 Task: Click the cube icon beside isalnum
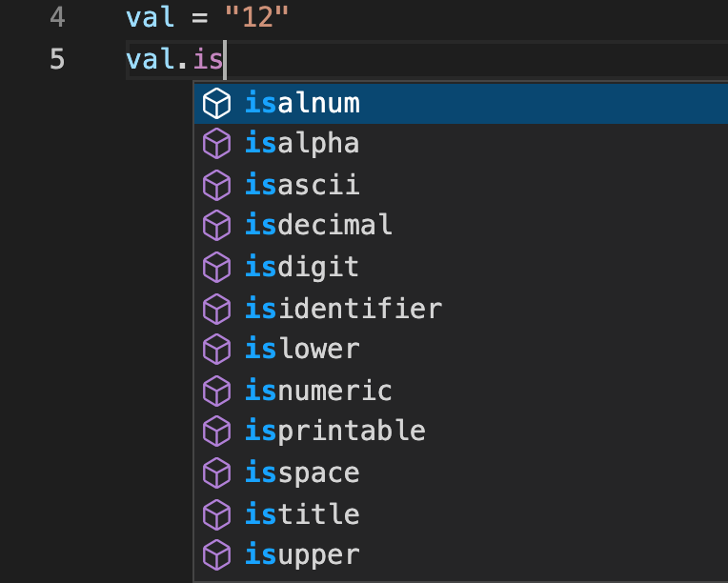coord(217,103)
